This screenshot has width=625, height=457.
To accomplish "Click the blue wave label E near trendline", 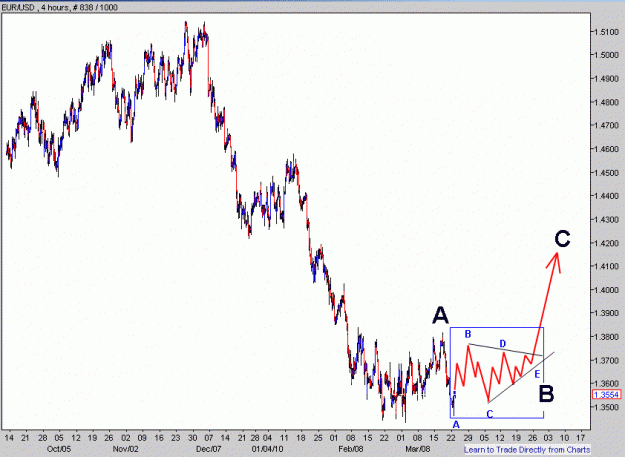I will pos(537,374).
